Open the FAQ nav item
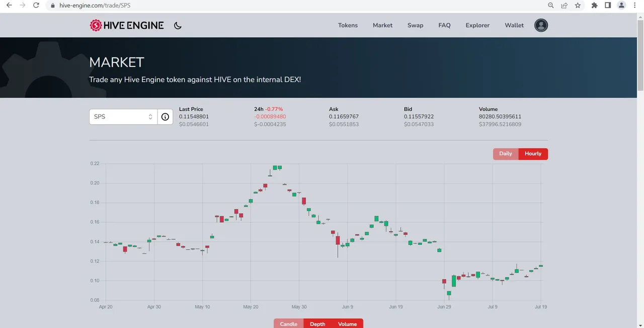Viewport: 644px width, 328px height. pos(444,25)
